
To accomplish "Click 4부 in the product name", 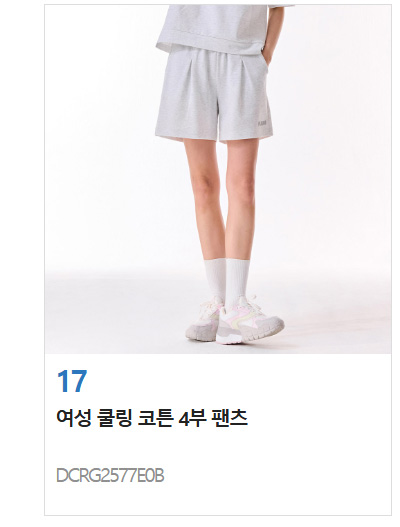I will pyautogui.click(x=192, y=418).
